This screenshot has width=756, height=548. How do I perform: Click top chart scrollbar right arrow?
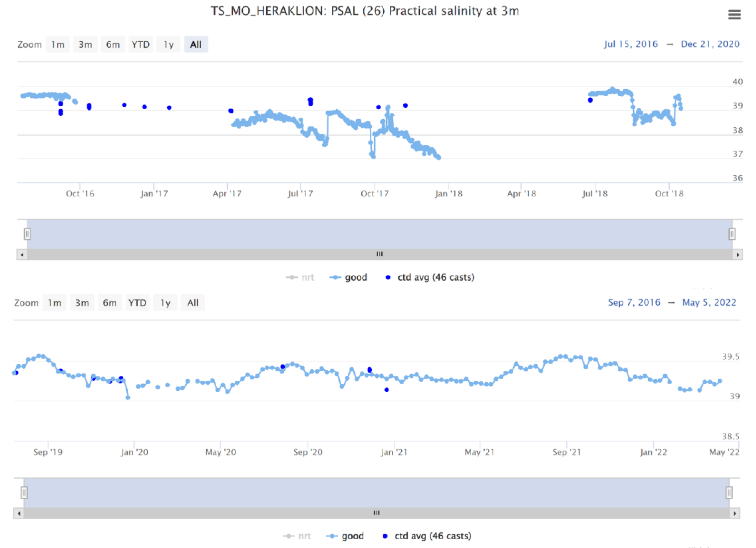coord(738,255)
